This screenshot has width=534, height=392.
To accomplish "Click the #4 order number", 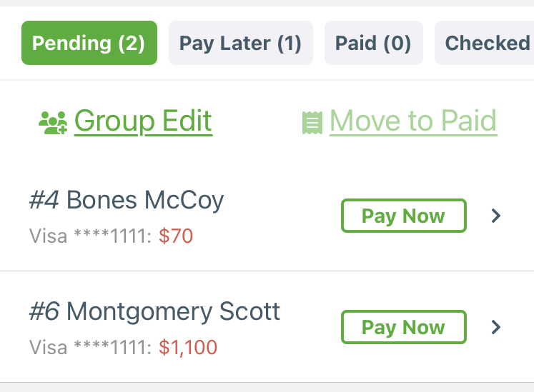I will [x=44, y=200].
